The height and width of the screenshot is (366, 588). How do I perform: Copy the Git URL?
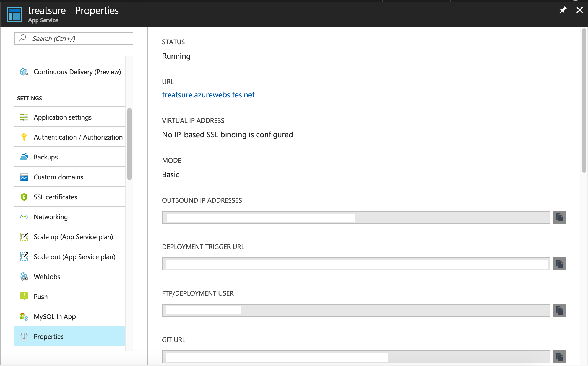[x=560, y=357]
